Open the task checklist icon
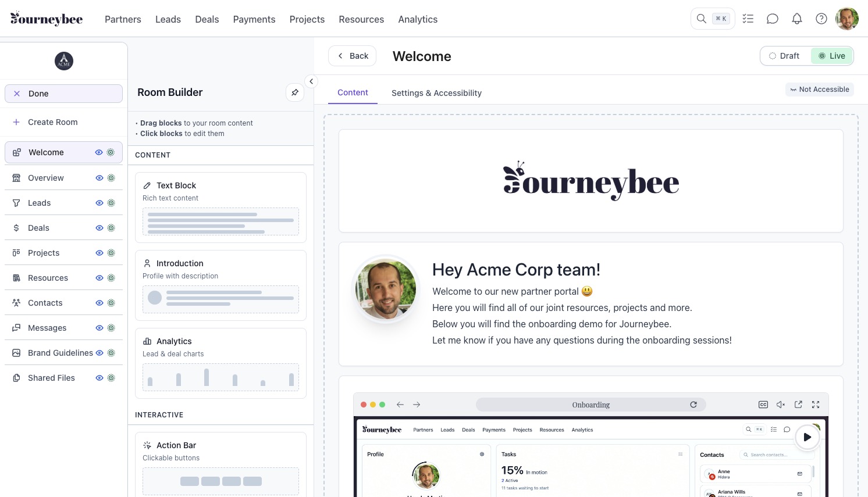Image resolution: width=868 pixels, height=497 pixels. click(748, 19)
